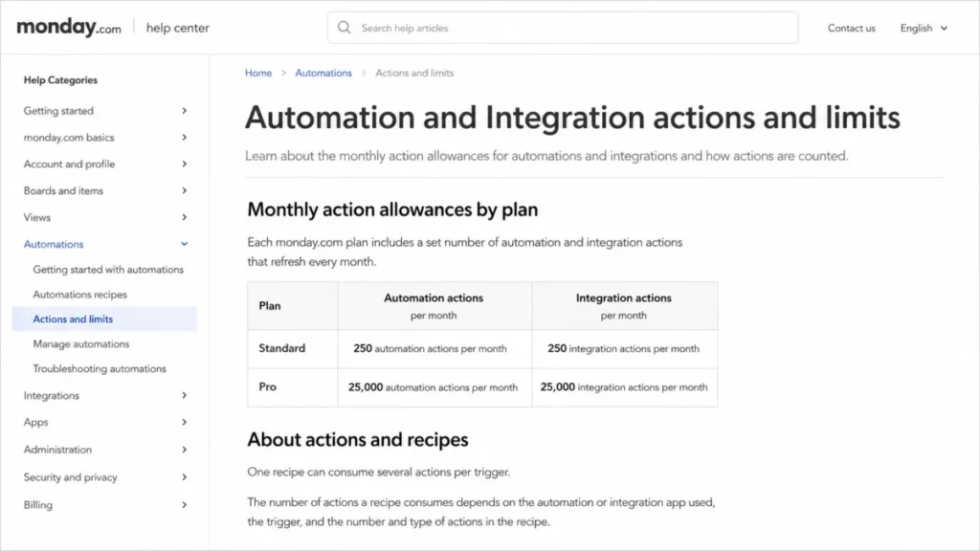Click the Standard plan table cell
The height and width of the screenshot is (551, 980).
[293, 348]
